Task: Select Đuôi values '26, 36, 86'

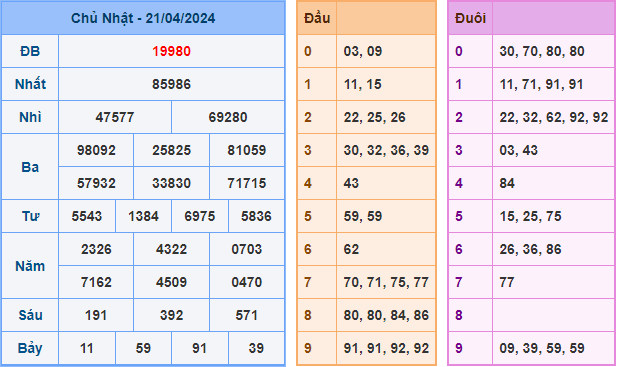Action: 530,249
